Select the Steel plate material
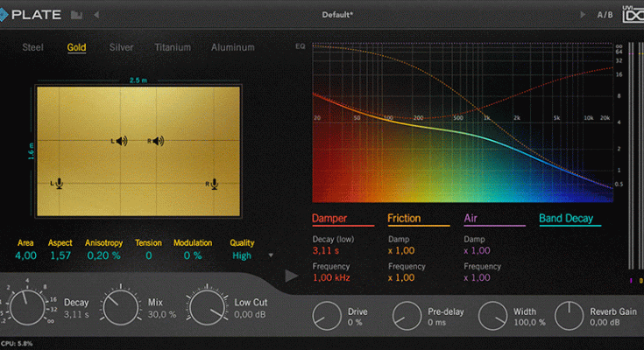Viewport: 644px width, 350px height. [x=32, y=47]
